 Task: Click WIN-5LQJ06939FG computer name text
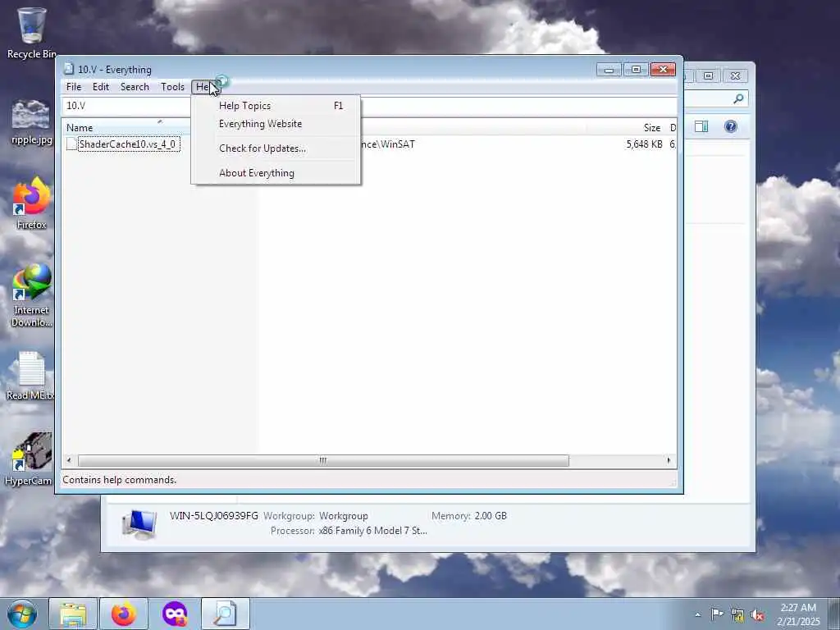(x=214, y=516)
